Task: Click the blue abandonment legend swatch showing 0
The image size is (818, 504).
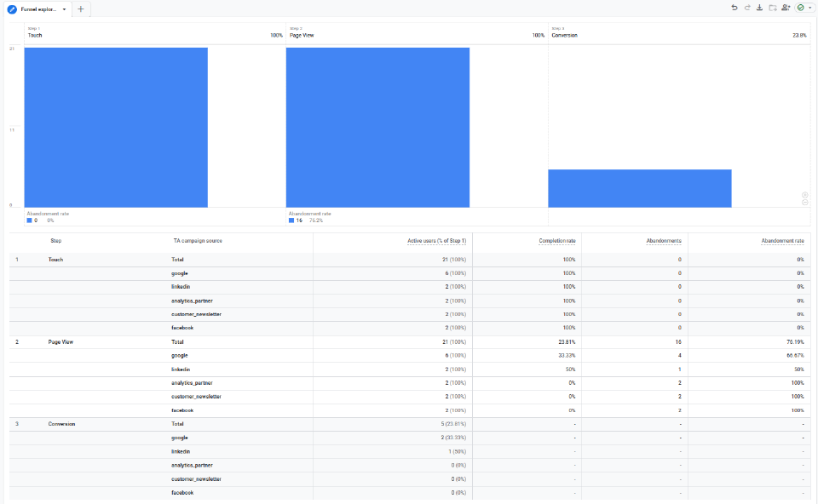Action: [x=30, y=220]
